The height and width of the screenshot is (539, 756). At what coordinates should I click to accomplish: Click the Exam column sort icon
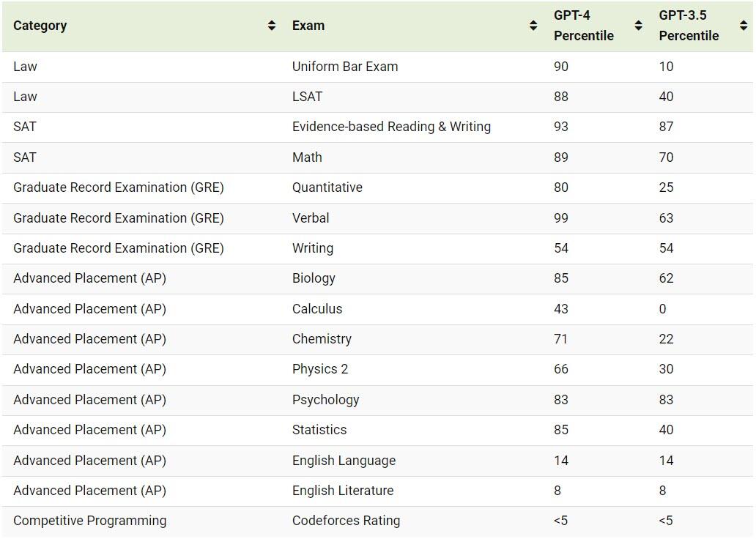(533, 26)
